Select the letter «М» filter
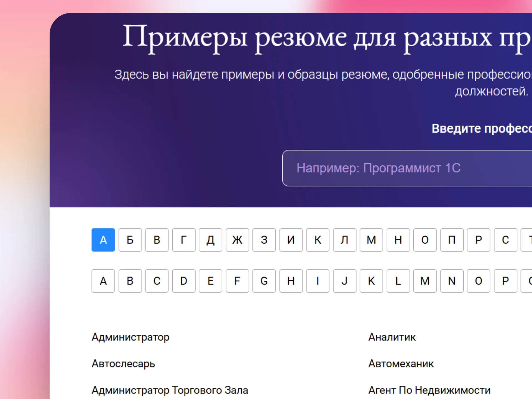Viewport: 532px width, 399px height. (x=371, y=240)
